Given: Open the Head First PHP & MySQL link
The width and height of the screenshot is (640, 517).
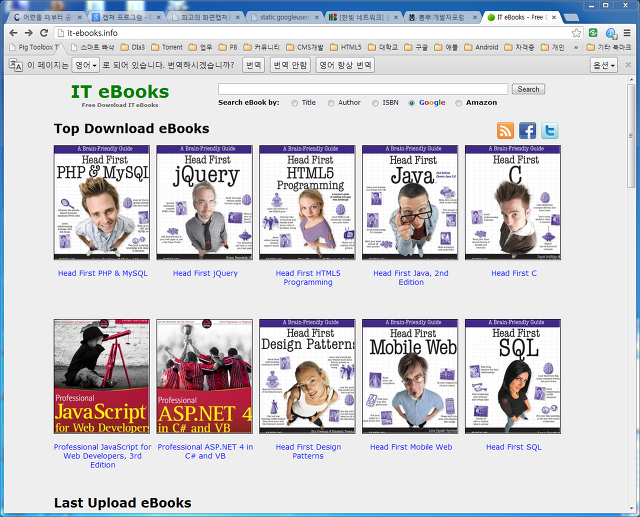Looking at the screenshot, I should [102, 273].
